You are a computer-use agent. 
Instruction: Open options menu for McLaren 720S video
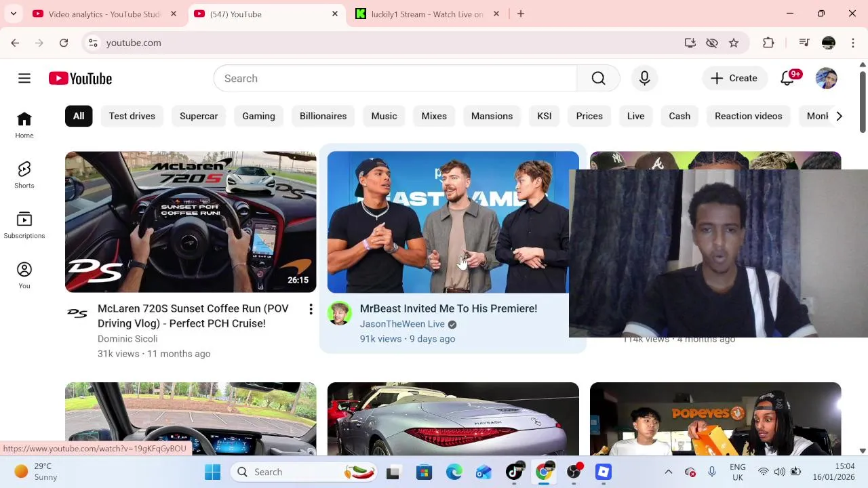(x=311, y=309)
